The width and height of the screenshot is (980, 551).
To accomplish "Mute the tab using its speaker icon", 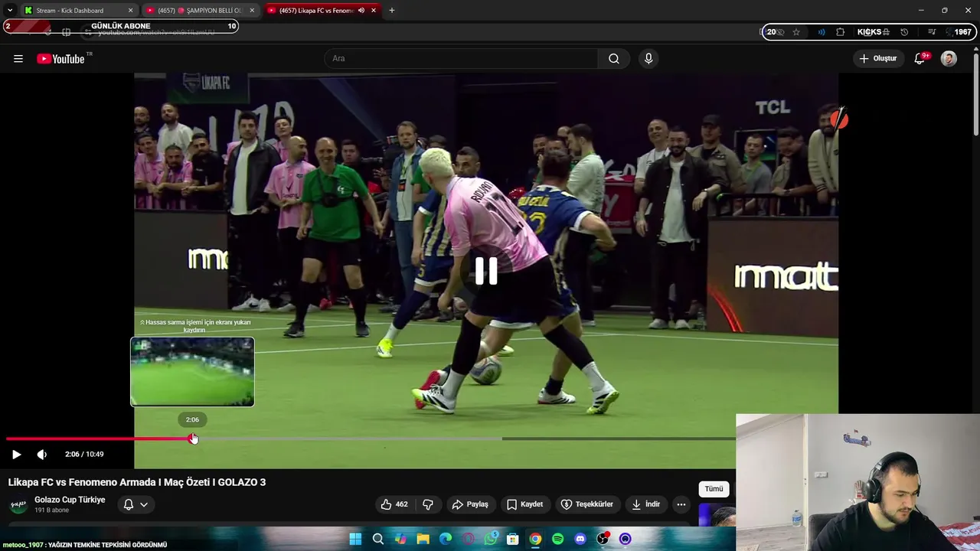I will point(361,11).
